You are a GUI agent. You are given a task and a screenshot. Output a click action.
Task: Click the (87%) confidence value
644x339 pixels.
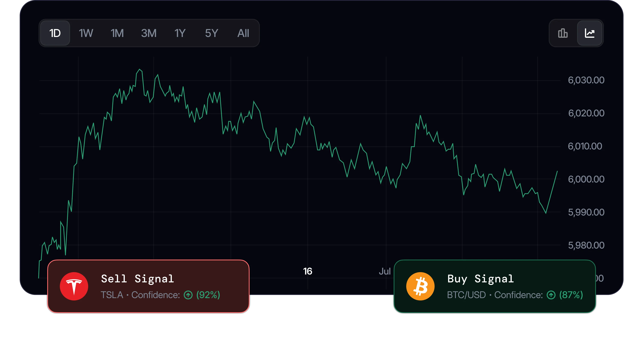(x=571, y=295)
